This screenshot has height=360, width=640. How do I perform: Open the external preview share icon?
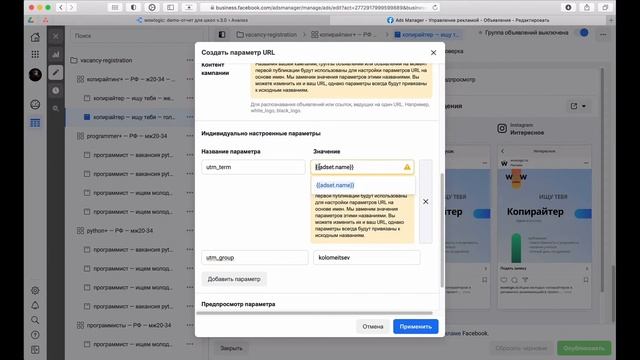tap(574, 106)
